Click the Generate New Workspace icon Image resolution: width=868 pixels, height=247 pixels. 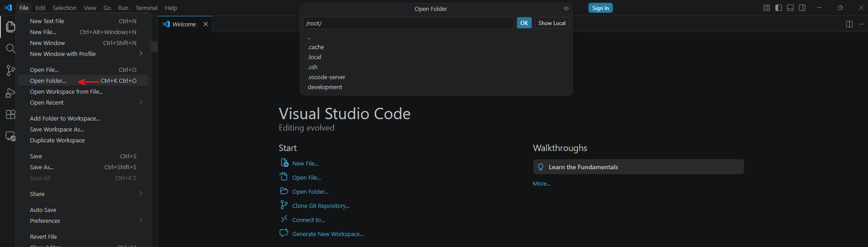click(284, 233)
